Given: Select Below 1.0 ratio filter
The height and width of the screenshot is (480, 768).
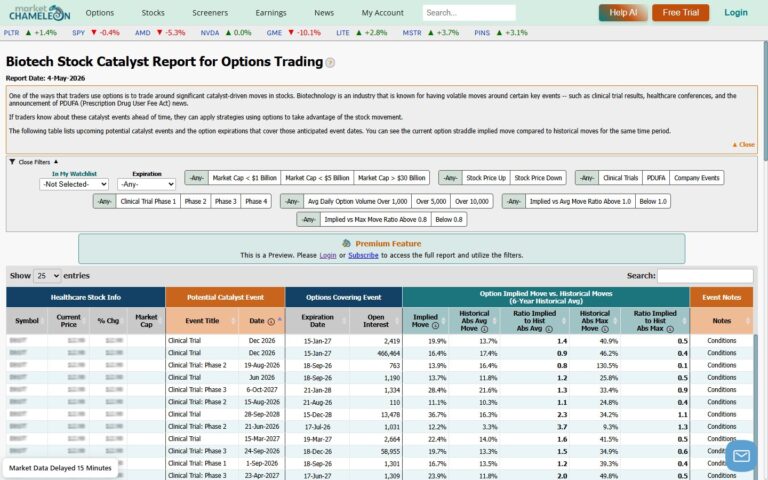Looking at the screenshot, I should click(653, 201).
